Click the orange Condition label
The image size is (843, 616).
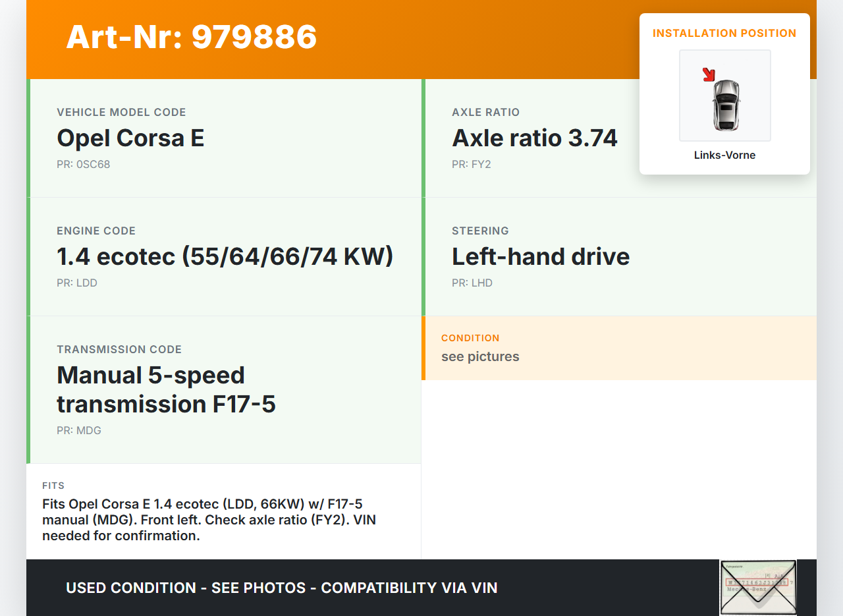click(470, 338)
